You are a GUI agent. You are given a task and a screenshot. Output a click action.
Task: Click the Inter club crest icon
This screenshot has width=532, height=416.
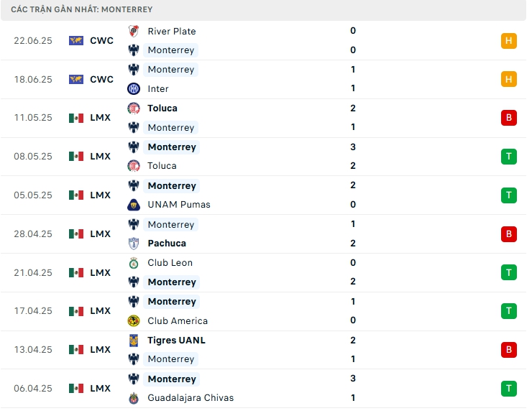133,89
